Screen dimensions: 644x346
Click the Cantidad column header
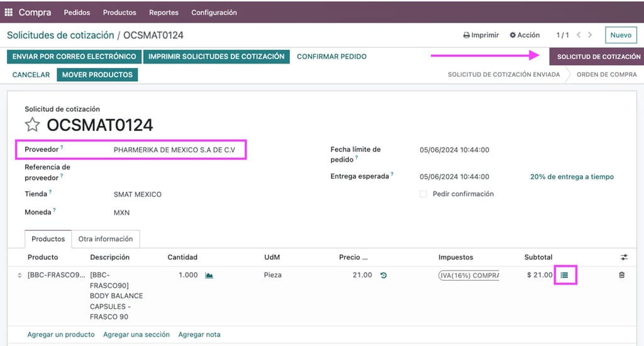click(182, 257)
